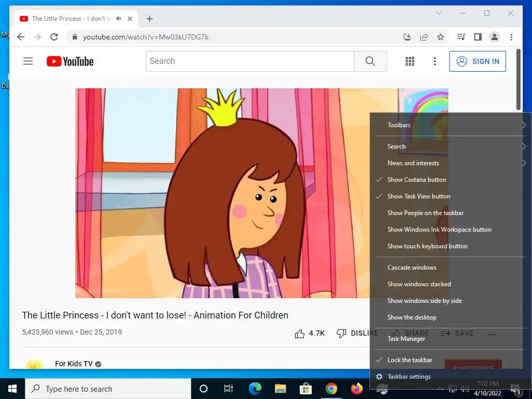Open Windows Start menu
This screenshot has width=532, height=399.
click(x=12, y=389)
